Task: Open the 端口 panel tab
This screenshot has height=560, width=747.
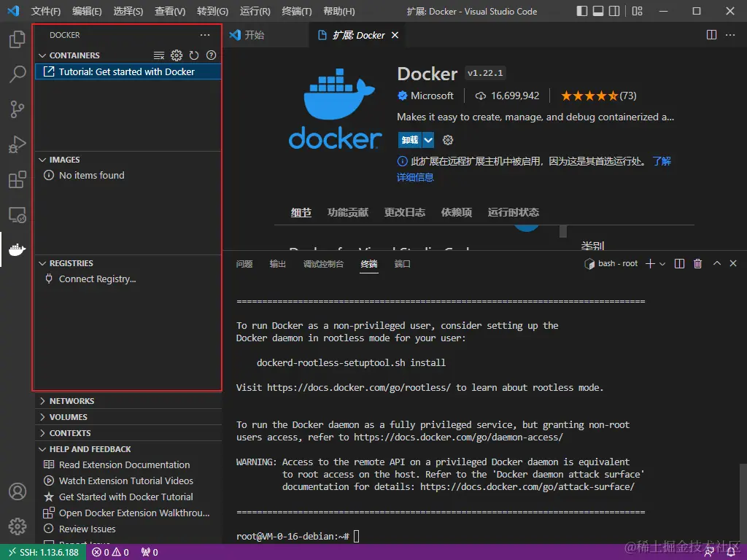Action: [403, 264]
